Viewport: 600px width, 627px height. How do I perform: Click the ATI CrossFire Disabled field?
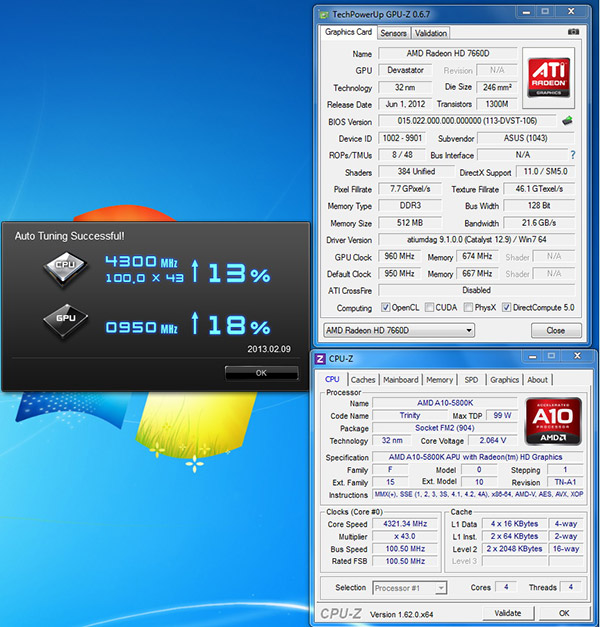tap(476, 290)
